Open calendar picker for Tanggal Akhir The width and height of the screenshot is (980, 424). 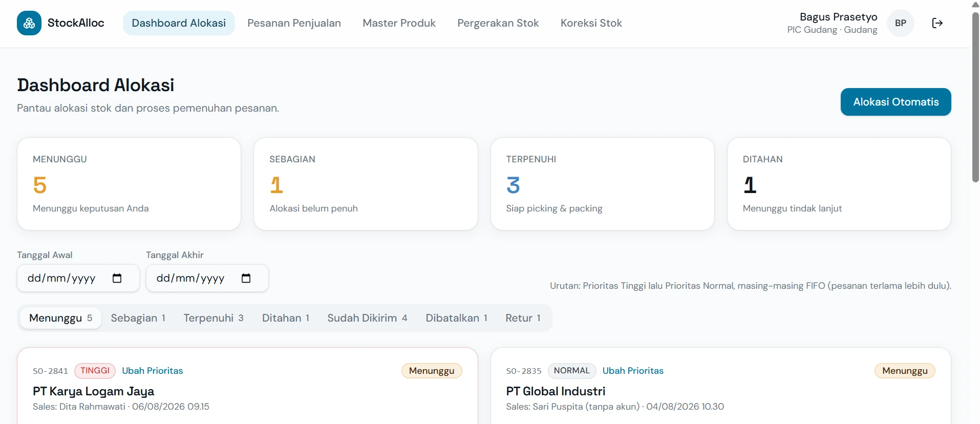pos(246,278)
